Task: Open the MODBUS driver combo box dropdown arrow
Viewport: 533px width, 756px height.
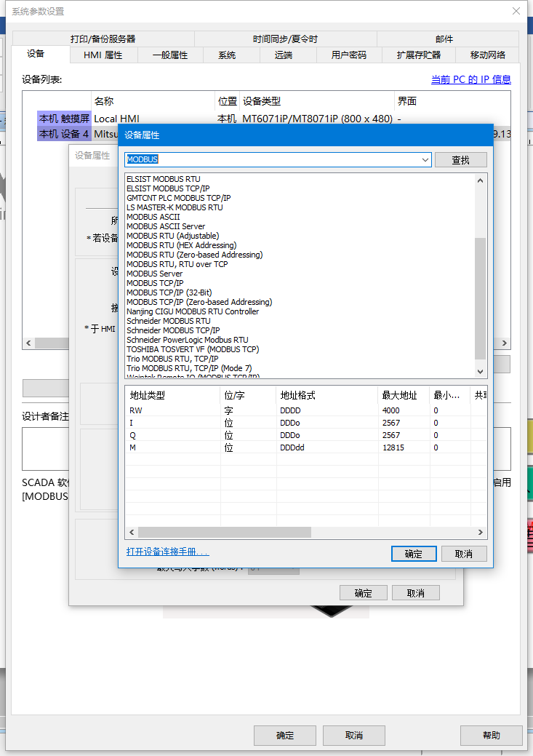Action: click(x=425, y=159)
